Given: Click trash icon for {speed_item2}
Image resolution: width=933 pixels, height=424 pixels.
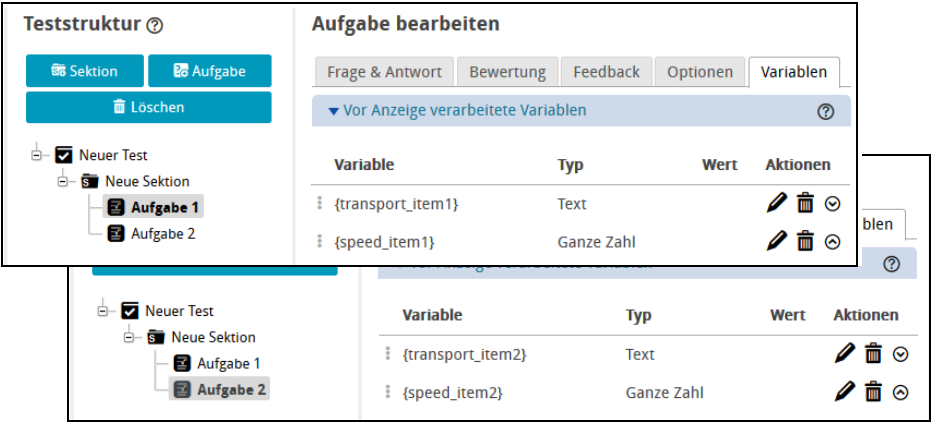Looking at the screenshot, I should tap(873, 392).
